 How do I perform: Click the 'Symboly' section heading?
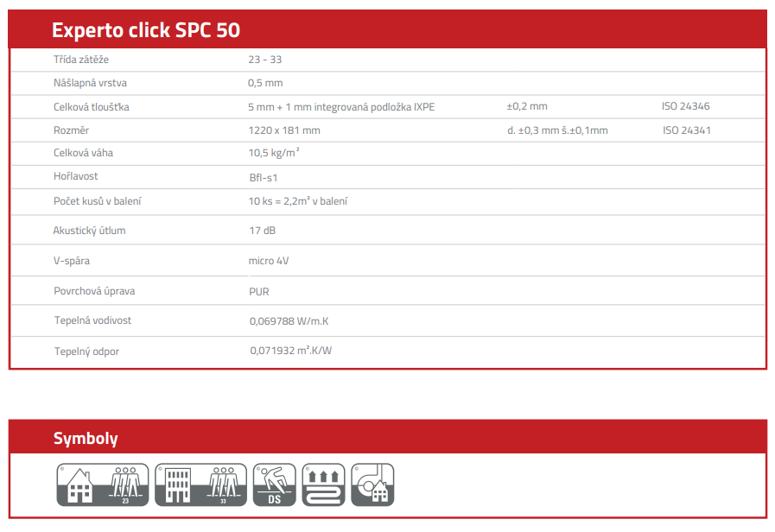click(86, 439)
